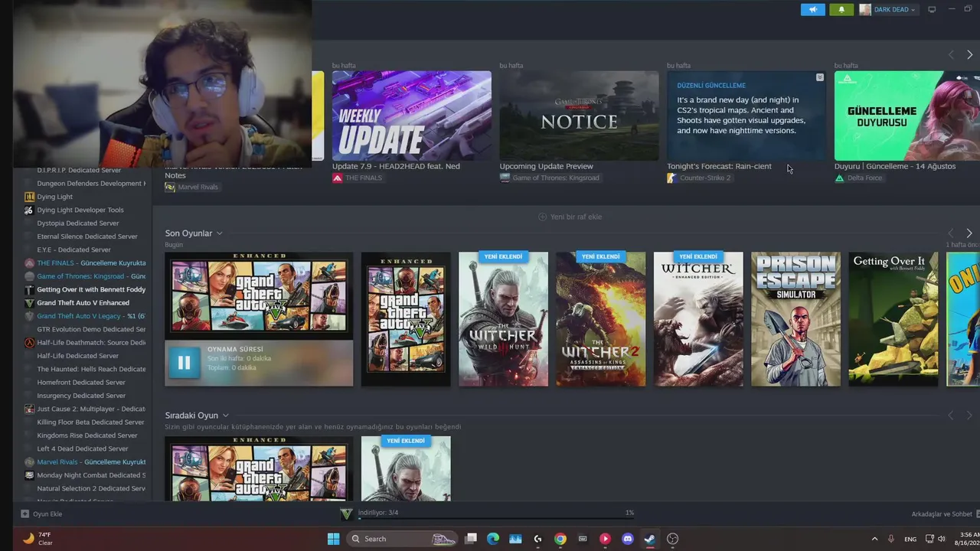
Task: Open Logitech G HUB from the taskbar
Action: [537, 539]
